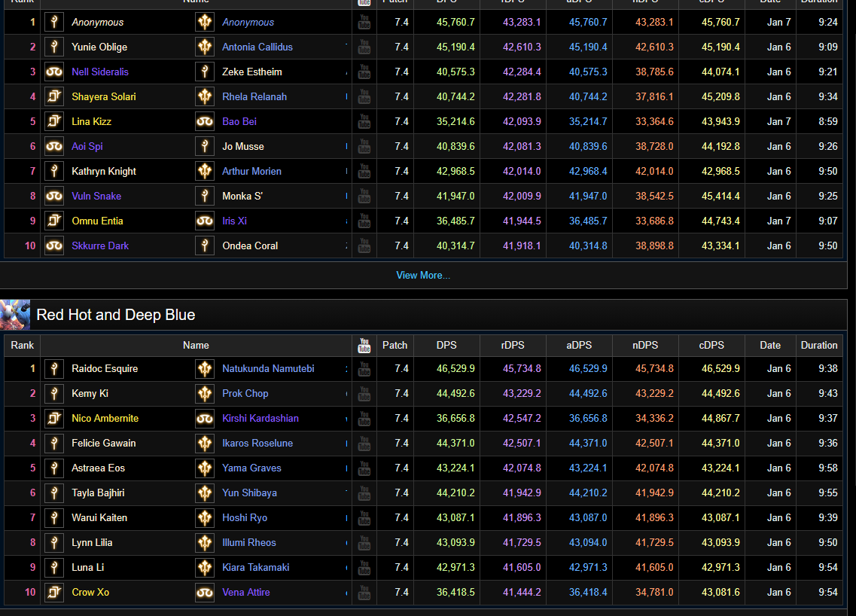
Task: Click Vena Attire's name link
Action: pyautogui.click(x=245, y=592)
